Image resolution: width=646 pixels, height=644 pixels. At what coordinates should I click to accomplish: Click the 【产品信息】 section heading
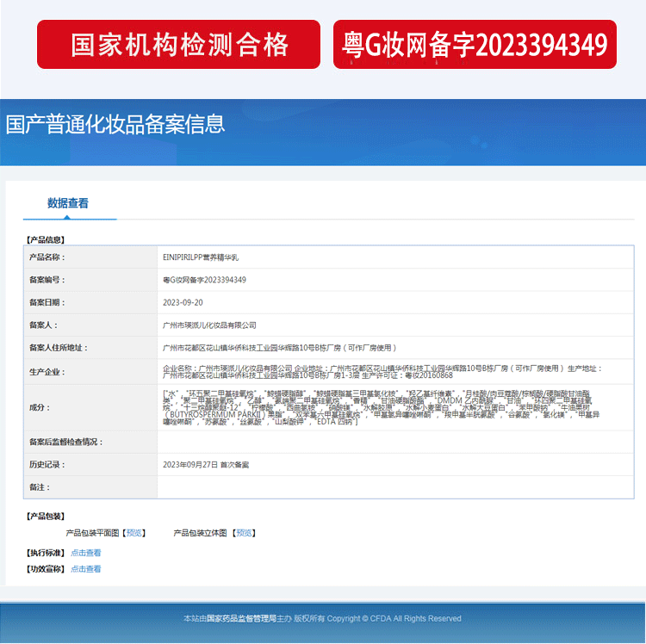point(46,239)
